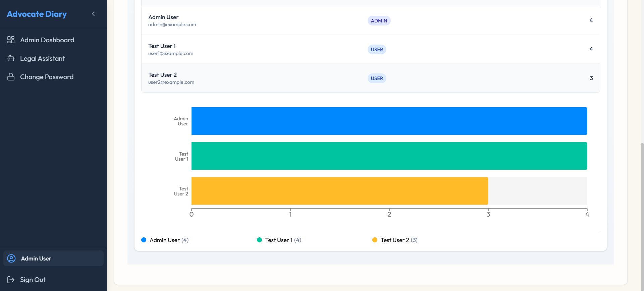Go to Change Password page
This screenshot has height=291, width=644.
(x=47, y=77)
